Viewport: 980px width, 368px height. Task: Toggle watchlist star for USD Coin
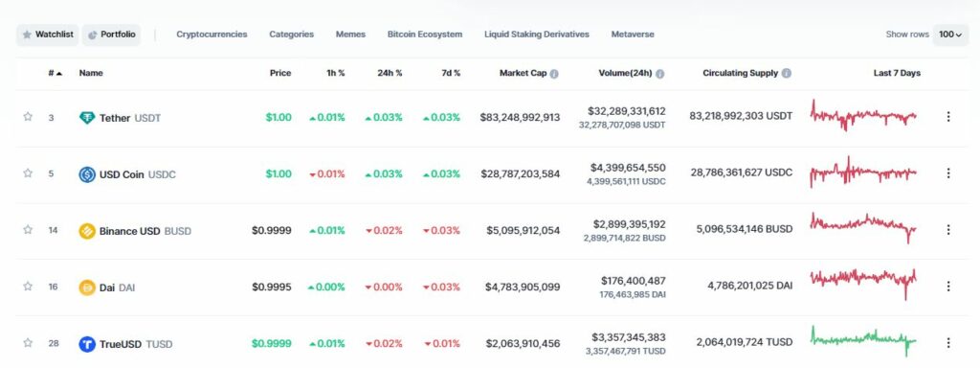coord(28,172)
